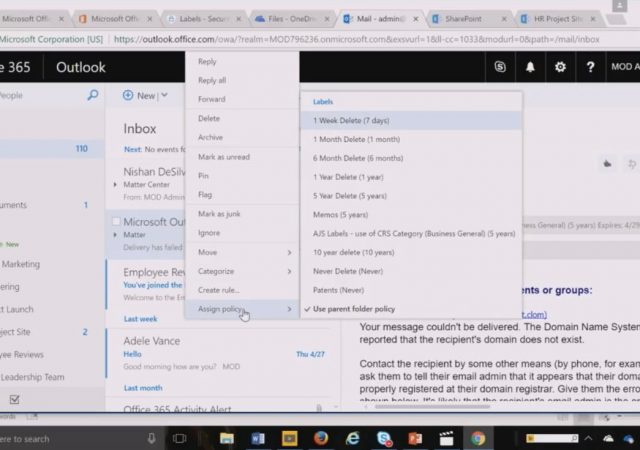Viewport: 640px width, 450px height.
Task: Apply AJS Labels CRS Category label
Action: coord(411,234)
